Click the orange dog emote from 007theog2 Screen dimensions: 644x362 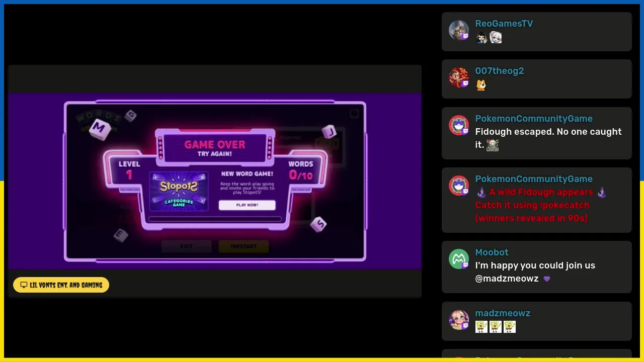pos(481,85)
